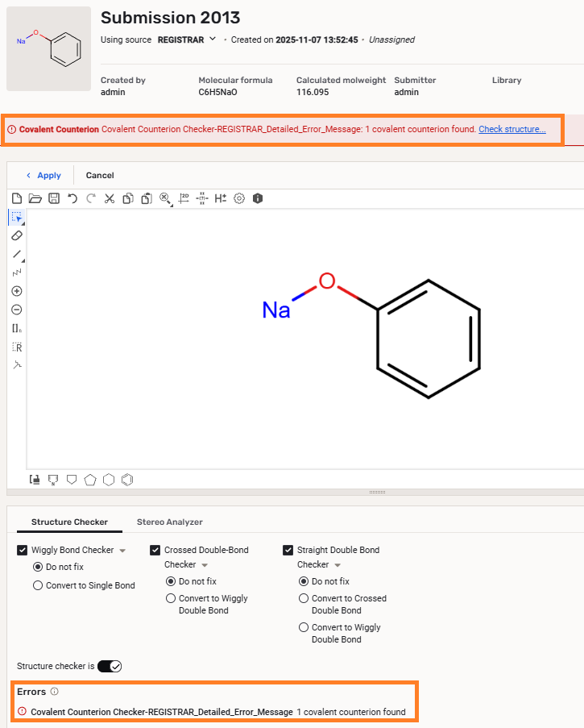This screenshot has height=728, width=584.
Task: Expand the Wiggly Bond Checker dropdown arrow
Action: click(x=122, y=551)
